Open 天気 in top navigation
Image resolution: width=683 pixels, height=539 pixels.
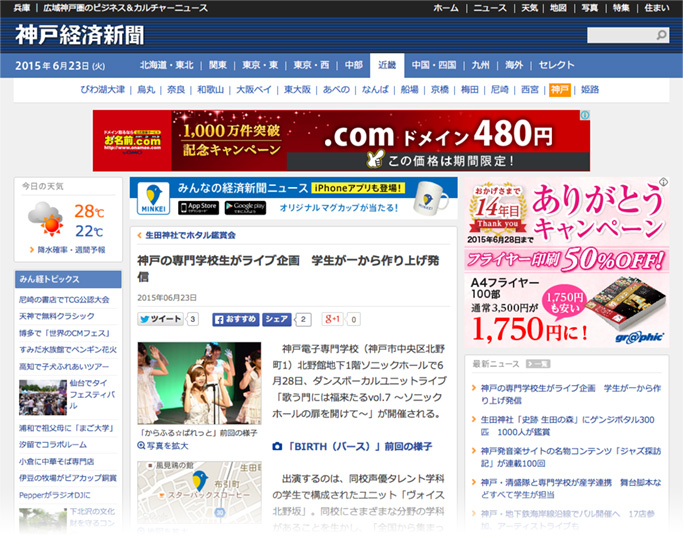[x=530, y=8]
